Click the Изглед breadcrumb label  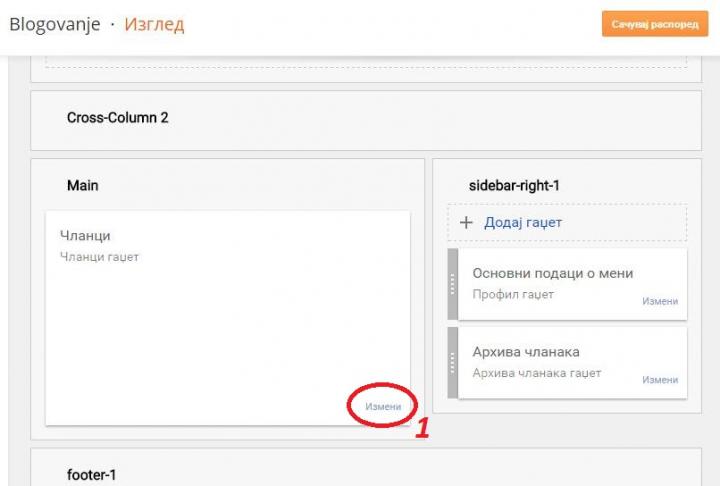point(154,25)
